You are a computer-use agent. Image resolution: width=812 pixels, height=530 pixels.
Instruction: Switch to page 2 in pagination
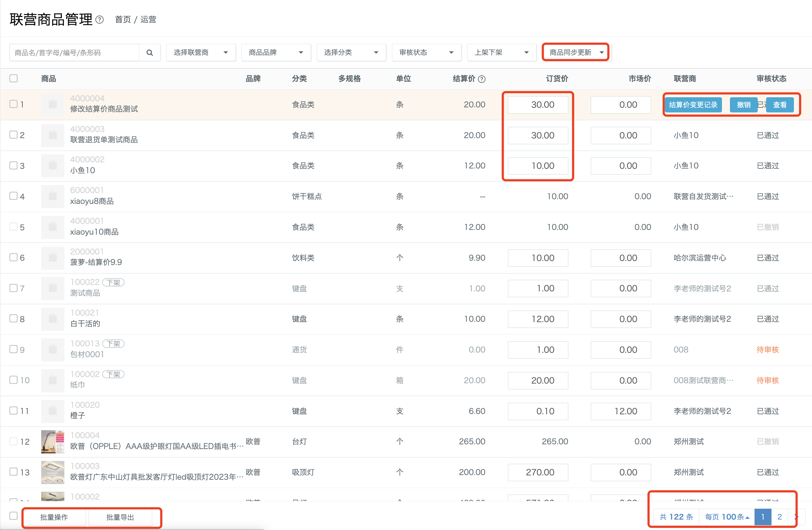[x=779, y=517]
